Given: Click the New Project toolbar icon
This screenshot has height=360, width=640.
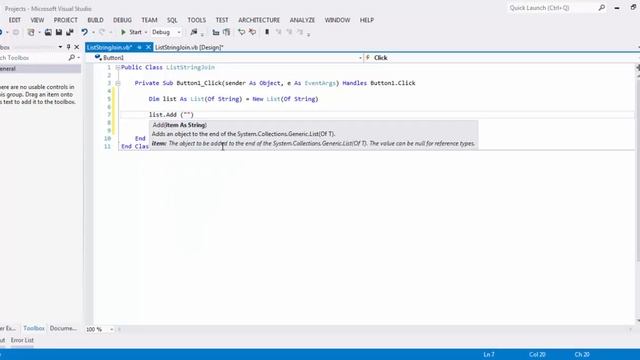Looking at the screenshot, I should pos(31,32).
